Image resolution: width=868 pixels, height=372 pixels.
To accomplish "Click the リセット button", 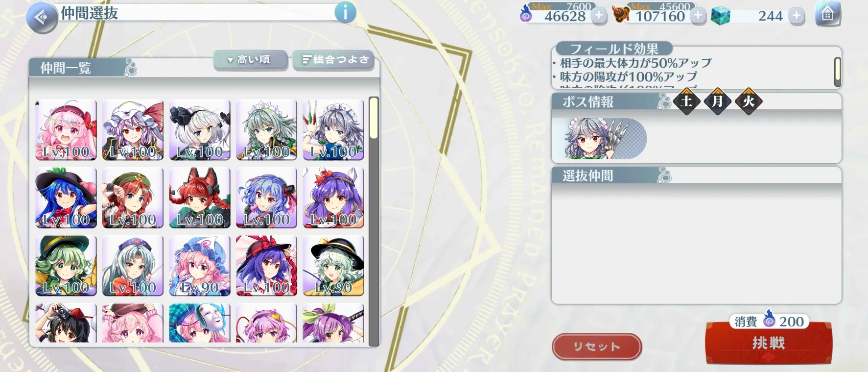I will point(597,347).
